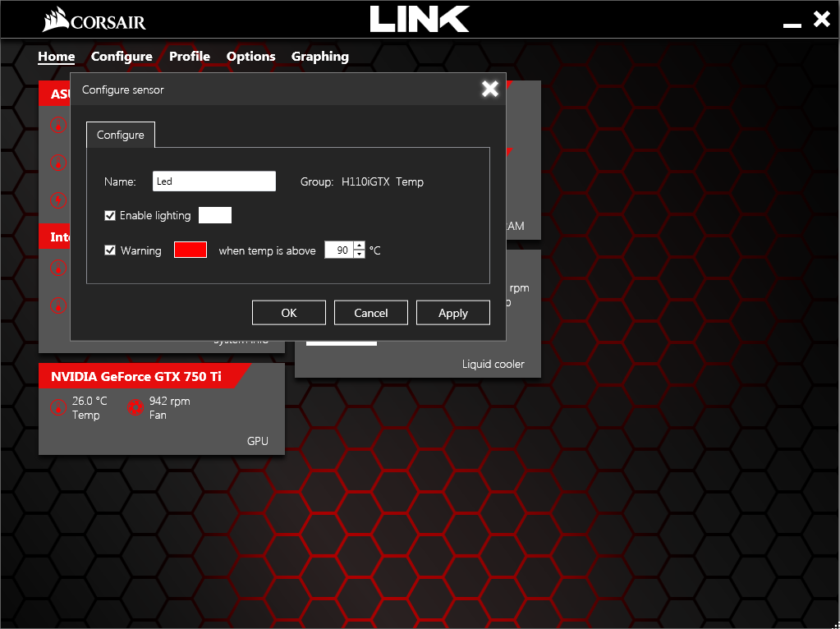
Task: Click the Corsair sails logo
Action: tap(94, 19)
